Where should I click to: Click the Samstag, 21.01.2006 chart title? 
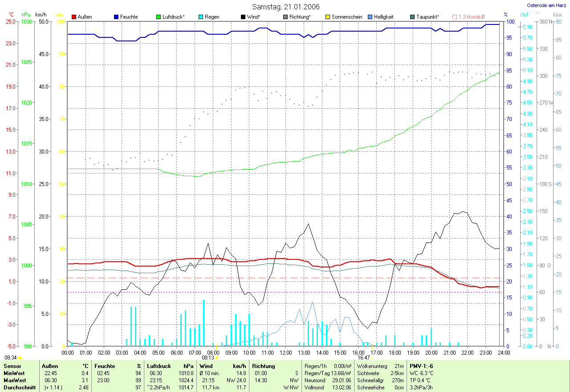pyautogui.click(x=285, y=7)
